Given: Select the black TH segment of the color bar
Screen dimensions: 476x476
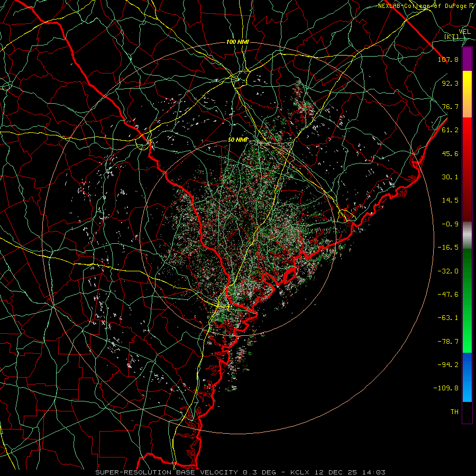Looking at the screenshot, I should point(467,413).
